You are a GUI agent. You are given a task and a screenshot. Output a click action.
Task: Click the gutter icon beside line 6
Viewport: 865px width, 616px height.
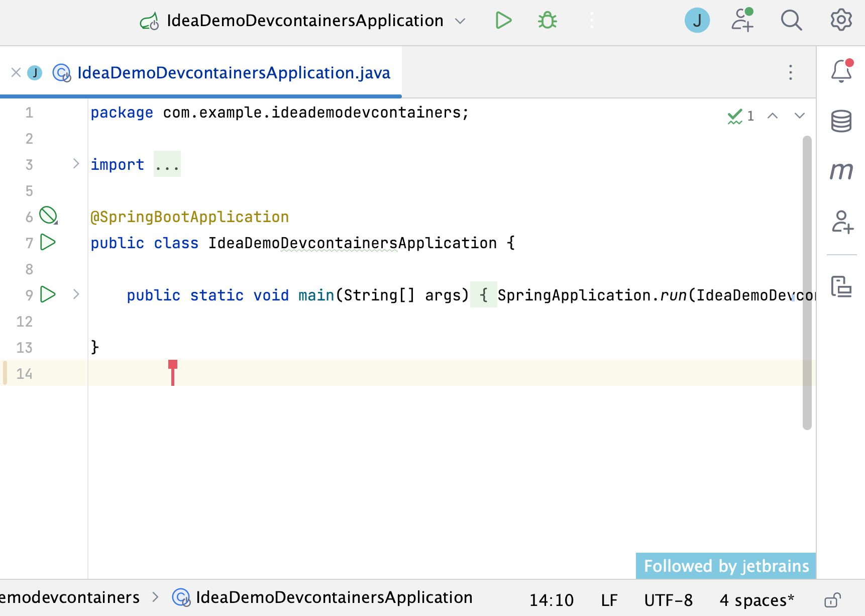(x=48, y=216)
